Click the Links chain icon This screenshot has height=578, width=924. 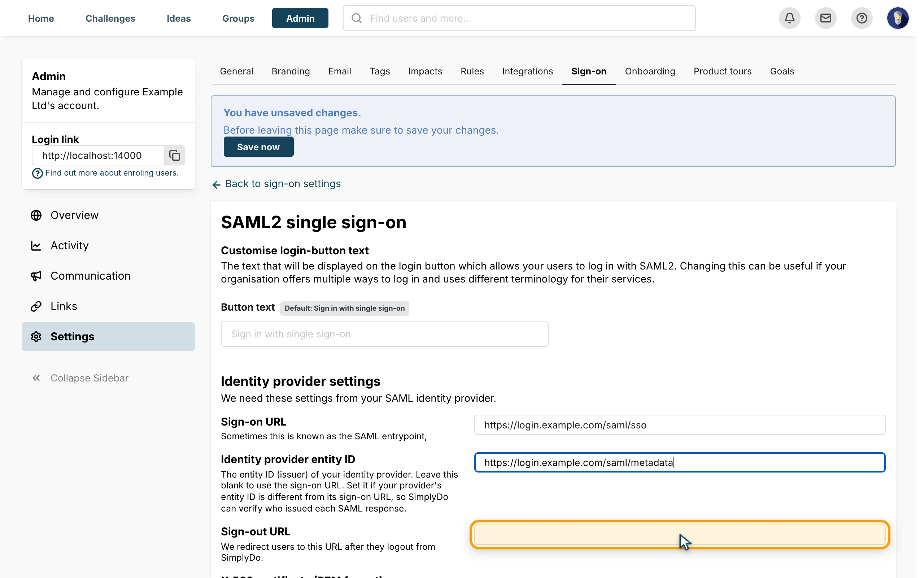point(36,306)
